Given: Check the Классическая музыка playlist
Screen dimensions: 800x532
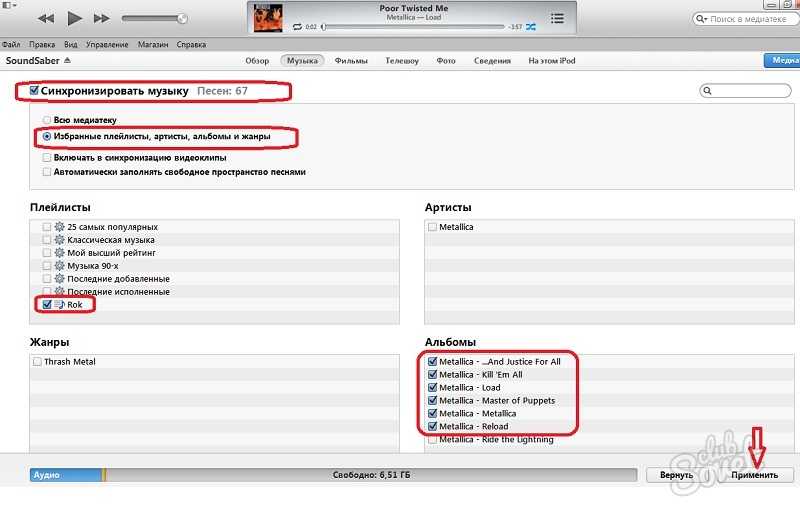Looking at the screenshot, I should coord(47,240).
